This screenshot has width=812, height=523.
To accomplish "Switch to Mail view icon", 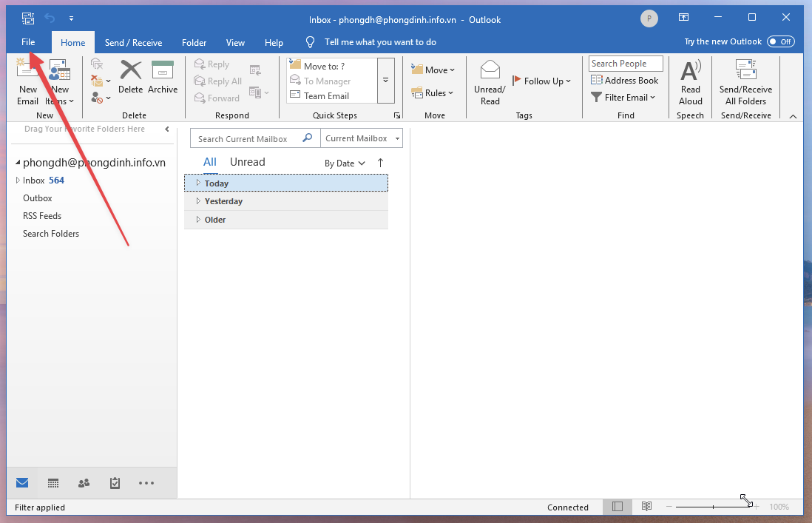I will coord(22,483).
